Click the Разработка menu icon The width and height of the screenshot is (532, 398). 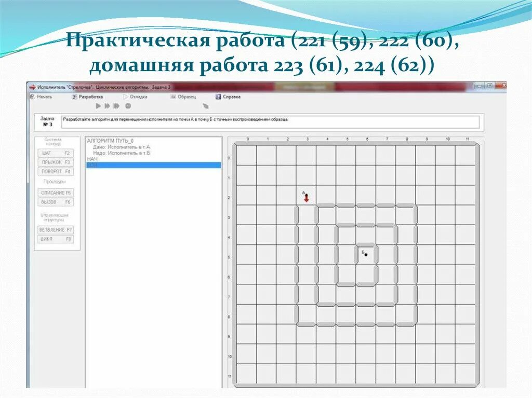(75, 97)
